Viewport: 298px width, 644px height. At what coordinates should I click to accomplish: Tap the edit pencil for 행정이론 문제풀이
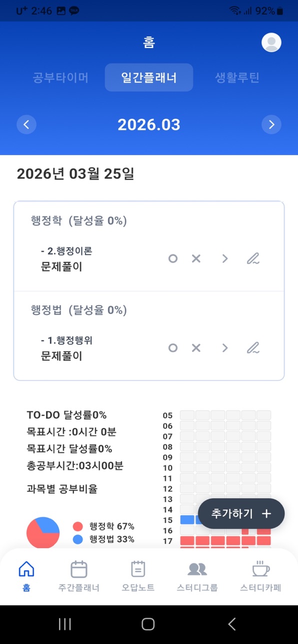coord(253,259)
